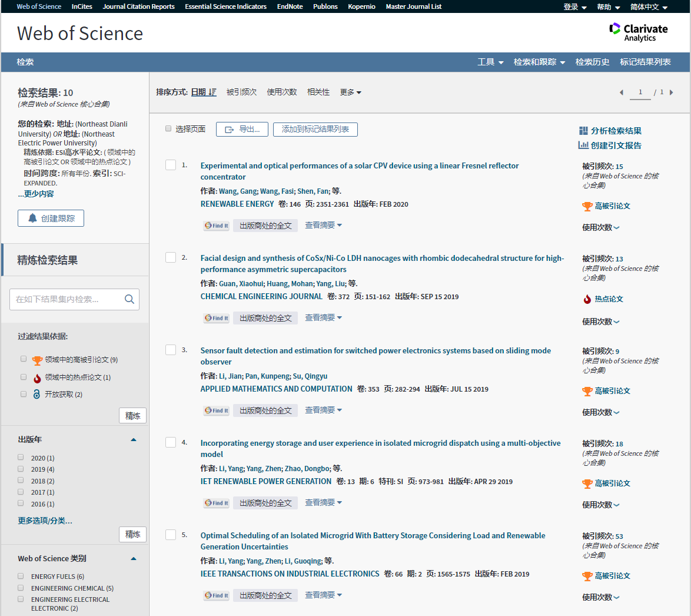691x616 pixels.
Task: Check the open access filter (2)
Action: click(x=24, y=394)
